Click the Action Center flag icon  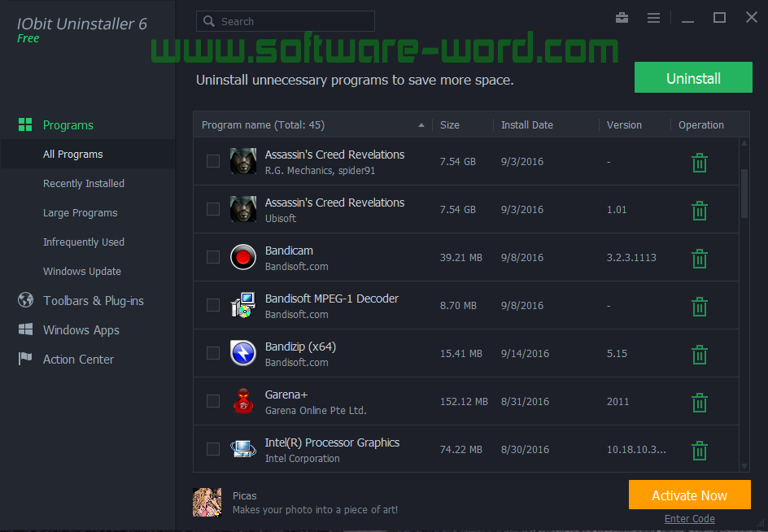click(25, 359)
